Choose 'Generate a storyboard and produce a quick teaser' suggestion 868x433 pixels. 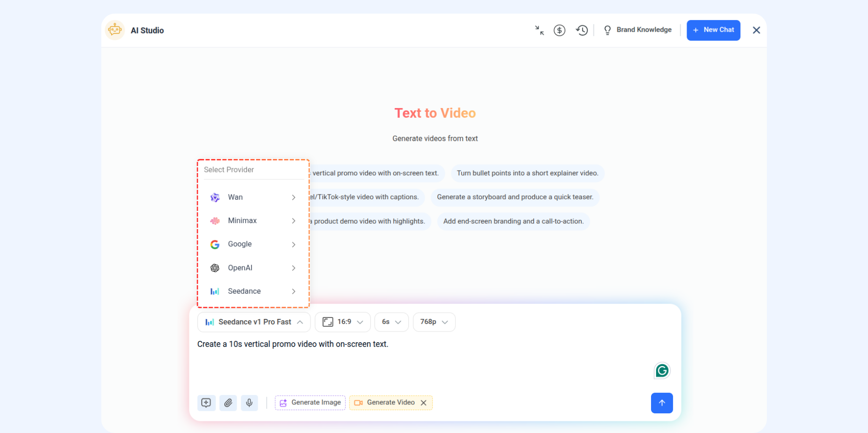coord(515,197)
